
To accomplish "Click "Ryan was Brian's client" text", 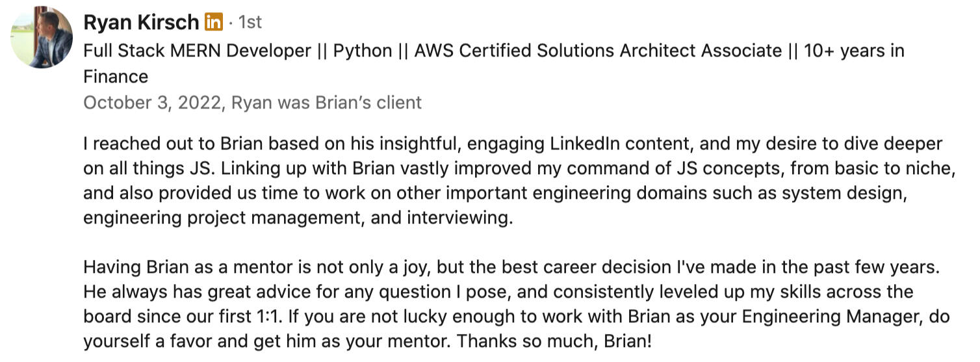I will (x=326, y=103).
